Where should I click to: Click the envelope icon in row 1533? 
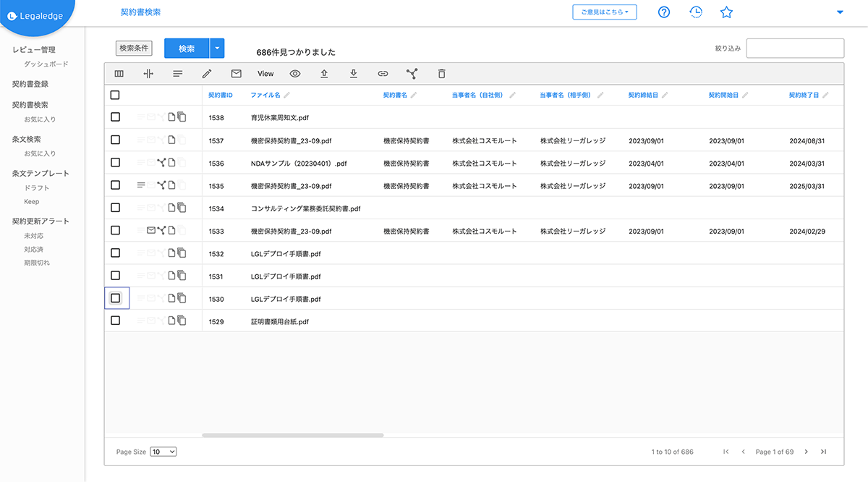coord(151,230)
